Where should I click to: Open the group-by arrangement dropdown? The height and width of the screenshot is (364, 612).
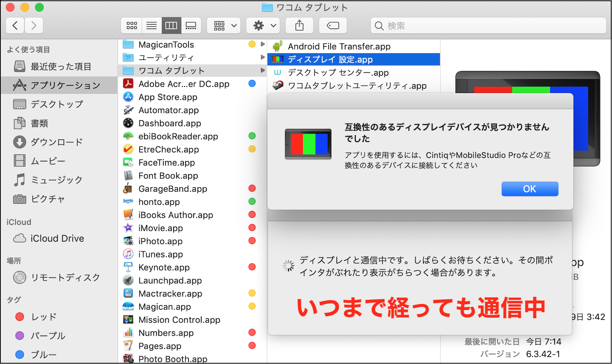[x=224, y=26]
